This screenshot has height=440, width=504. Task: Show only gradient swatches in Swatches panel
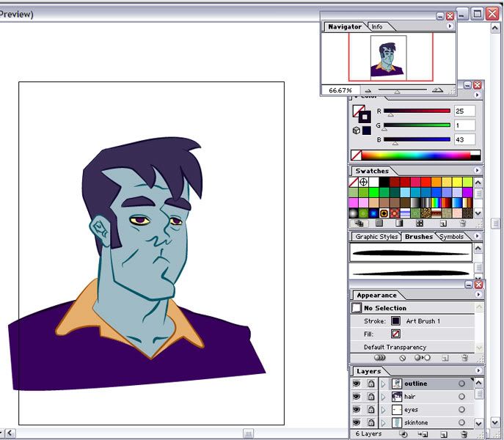[x=399, y=223]
